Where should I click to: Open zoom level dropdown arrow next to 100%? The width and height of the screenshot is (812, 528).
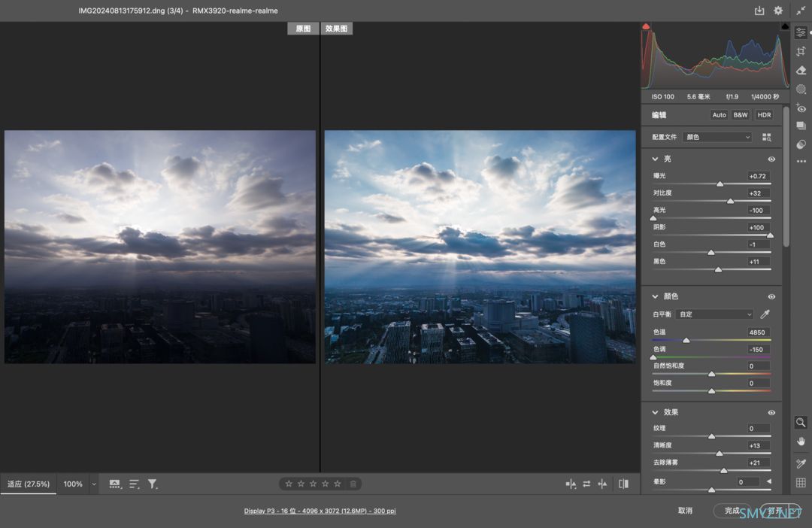point(94,484)
